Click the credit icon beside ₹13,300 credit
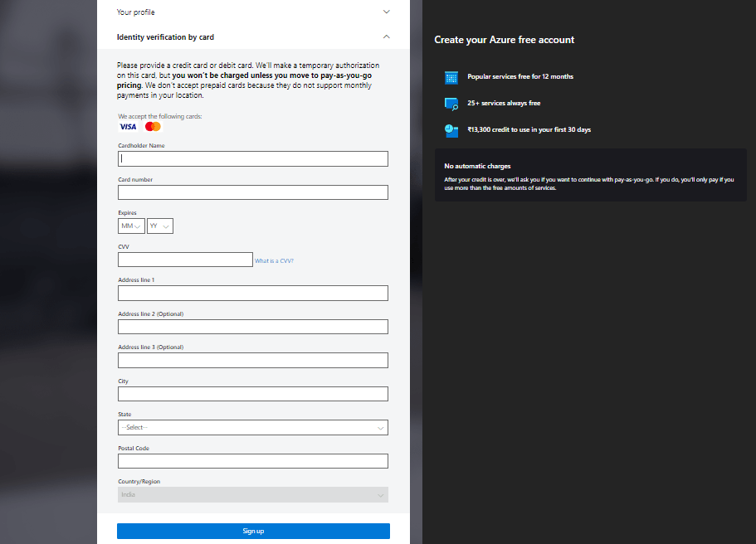 coord(451,130)
